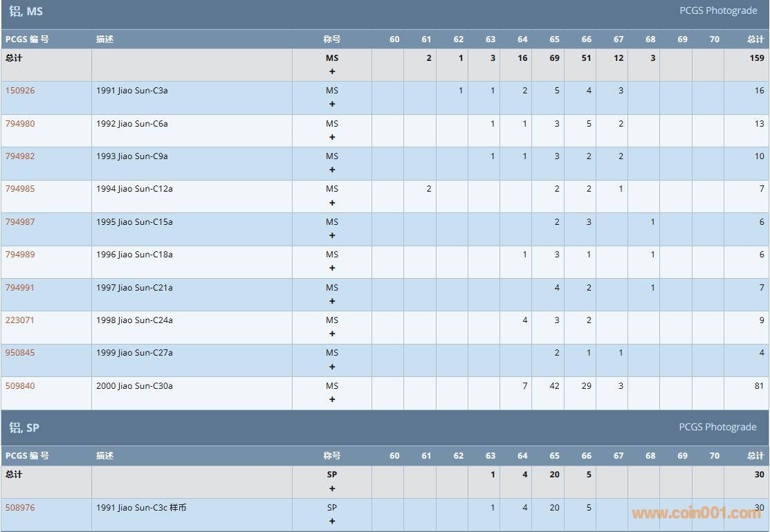Open PCGS number 150926 link
The width and height of the screenshot is (770, 532).
(x=20, y=91)
